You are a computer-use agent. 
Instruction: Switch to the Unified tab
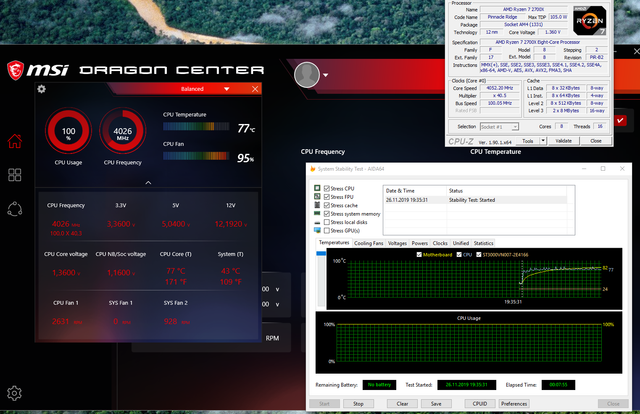click(x=461, y=243)
